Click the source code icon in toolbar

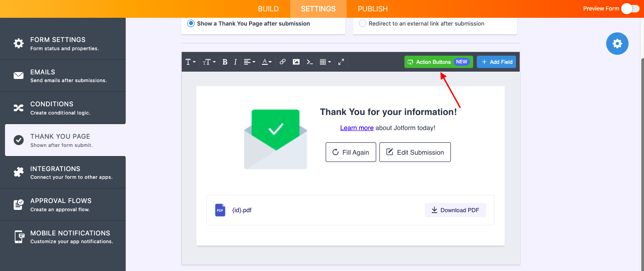[x=310, y=62]
